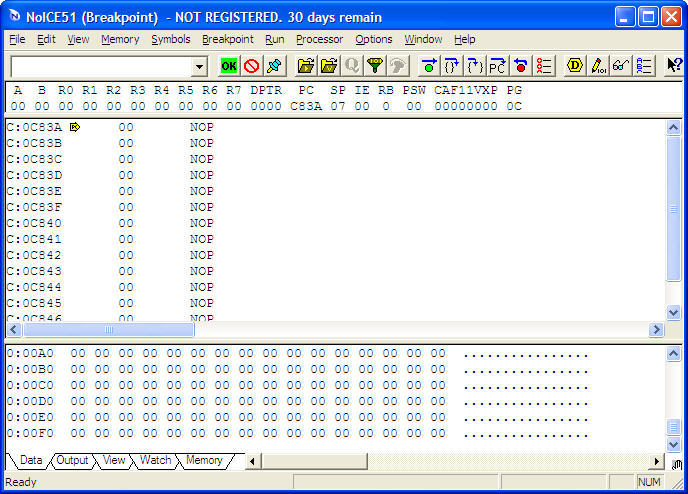The width and height of the screenshot is (688, 494).
Task: Click the grayed ear listen icon
Action: pyautogui.click(x=398, y=66)
